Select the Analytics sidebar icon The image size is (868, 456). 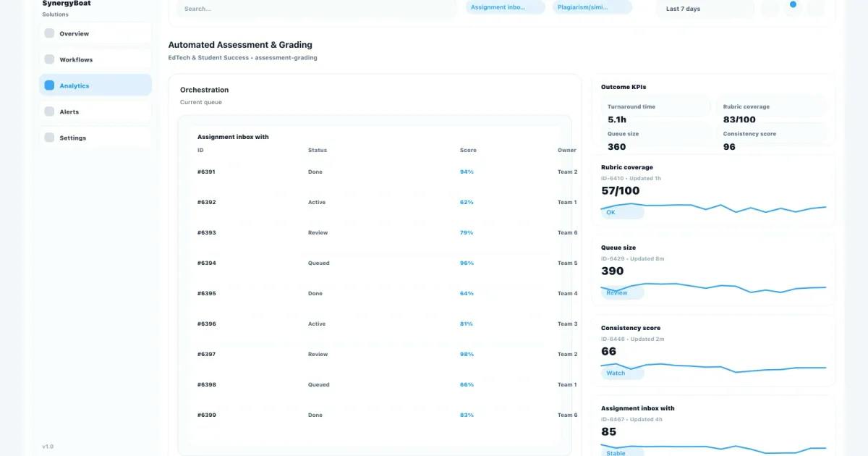tap(49, 85)
